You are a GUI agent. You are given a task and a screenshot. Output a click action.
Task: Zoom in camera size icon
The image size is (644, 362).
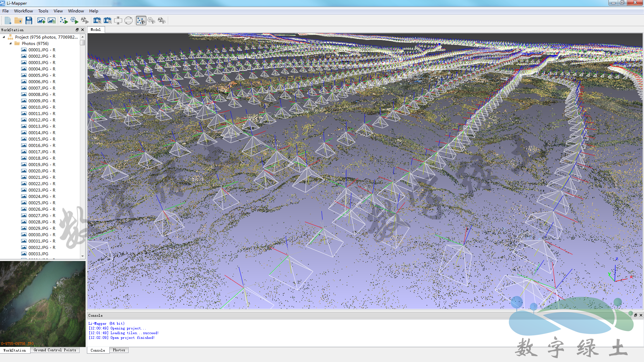(x=97, y=20)
